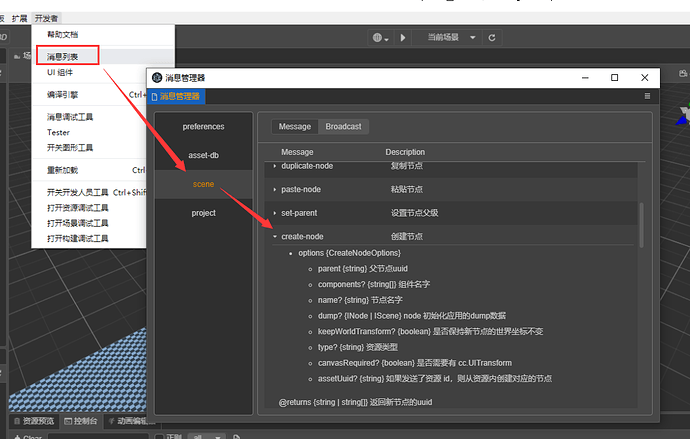Choose 编译引擎 from the developer menu
Image resolution: width=690 pixels, height=439 pixels.
point(62,95)
